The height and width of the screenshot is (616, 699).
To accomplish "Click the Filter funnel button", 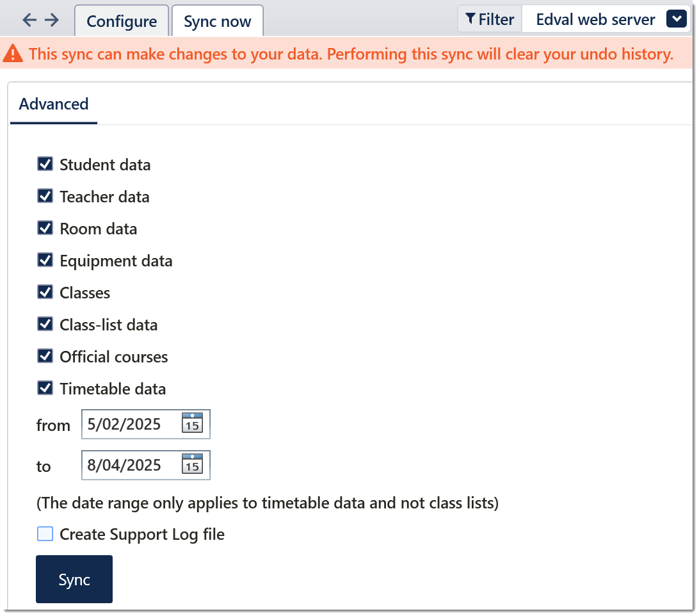I will pyautogui.click(x=490, y=20).
